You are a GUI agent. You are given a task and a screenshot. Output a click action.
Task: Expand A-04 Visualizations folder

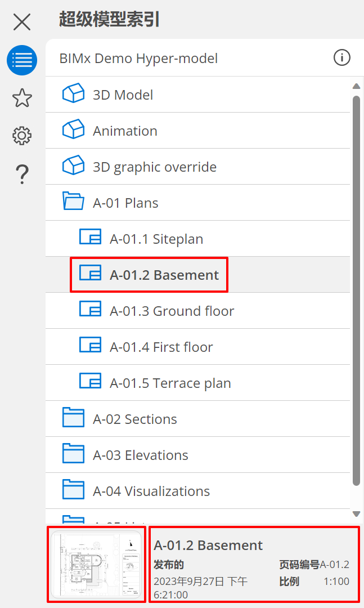[x=151, y=491]
